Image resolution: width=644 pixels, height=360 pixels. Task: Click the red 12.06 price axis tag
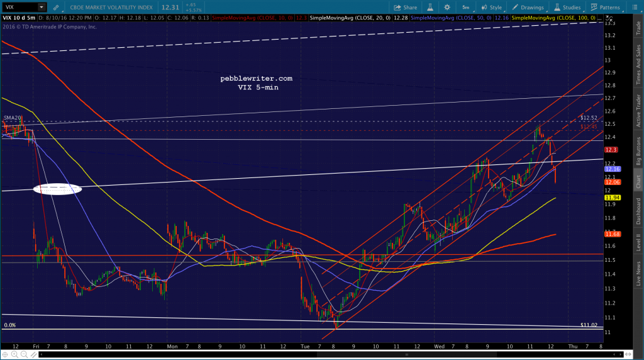(613, 182)
